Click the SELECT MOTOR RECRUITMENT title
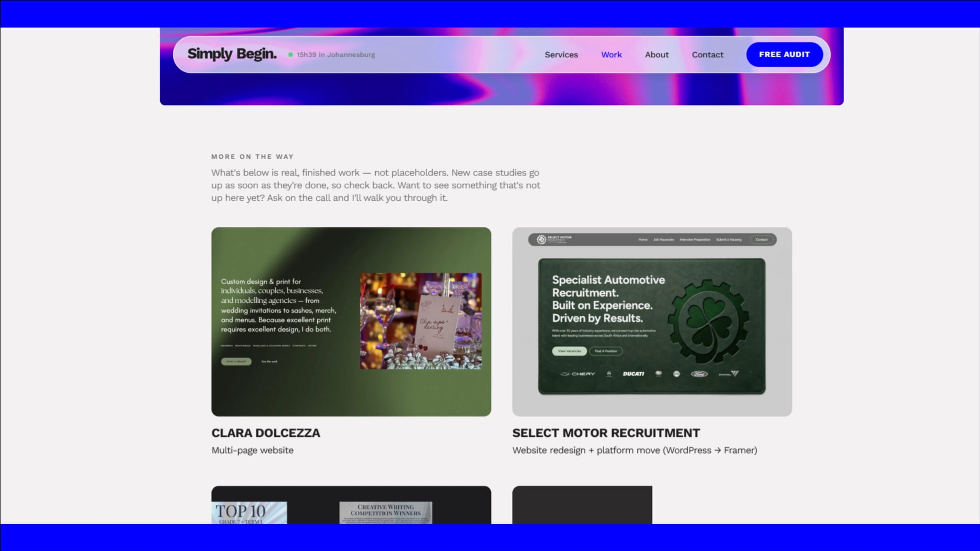Viewport: 980px width, 551px height. coord(606,433)
